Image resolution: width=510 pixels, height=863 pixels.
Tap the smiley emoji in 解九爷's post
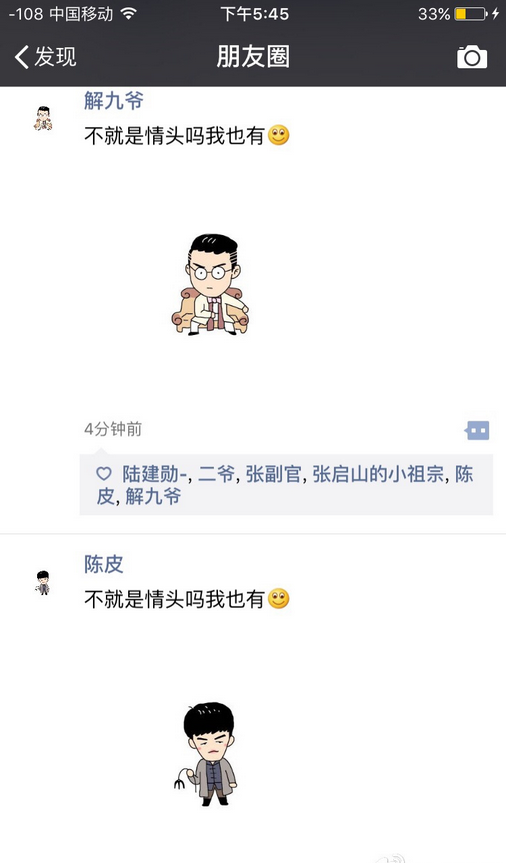279,135
